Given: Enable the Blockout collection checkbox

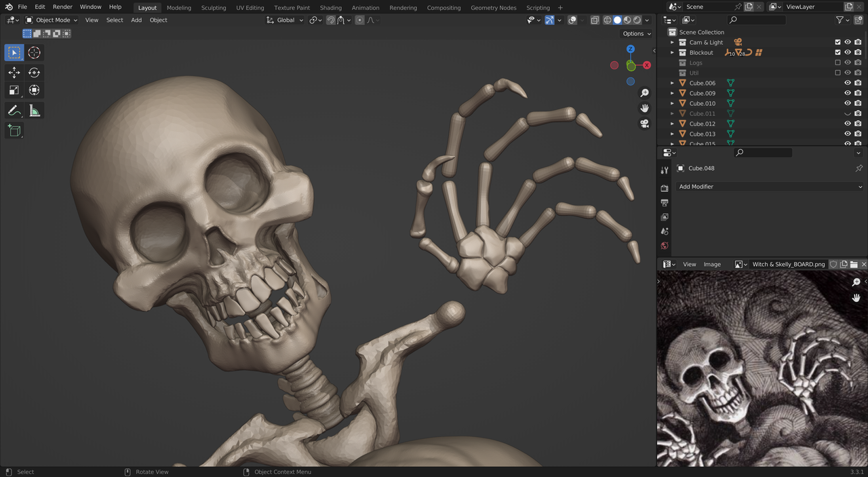Looking at the screenshot, I should tap(838, 52).
